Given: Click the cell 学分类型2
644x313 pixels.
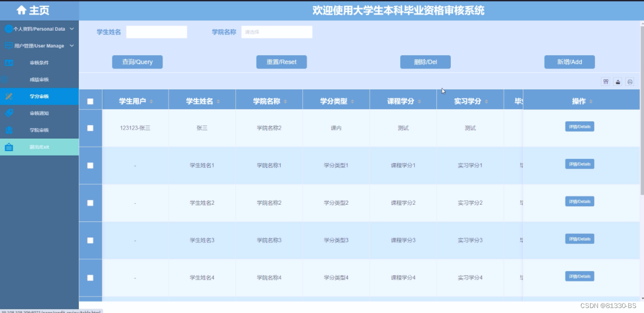Looking at the screenshot, I should point(336,203).
